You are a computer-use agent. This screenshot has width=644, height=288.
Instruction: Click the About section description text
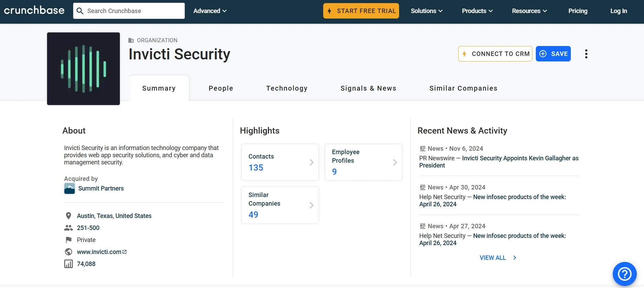click(x=141, y=155)
